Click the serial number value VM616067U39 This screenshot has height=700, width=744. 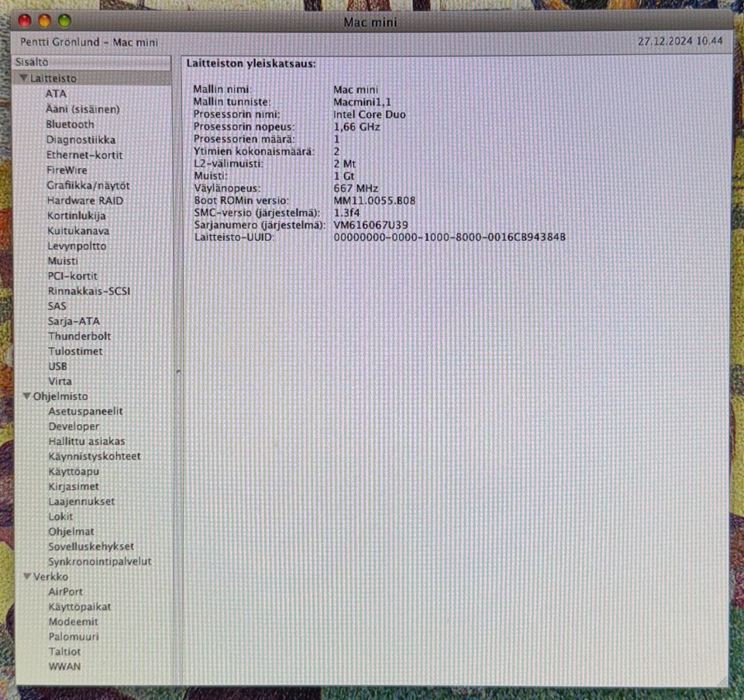click(370, 225)
